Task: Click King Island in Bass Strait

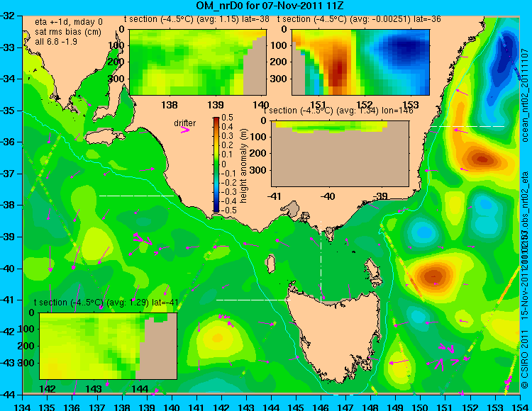Action: pyautogui.click(x=270, y=264)
